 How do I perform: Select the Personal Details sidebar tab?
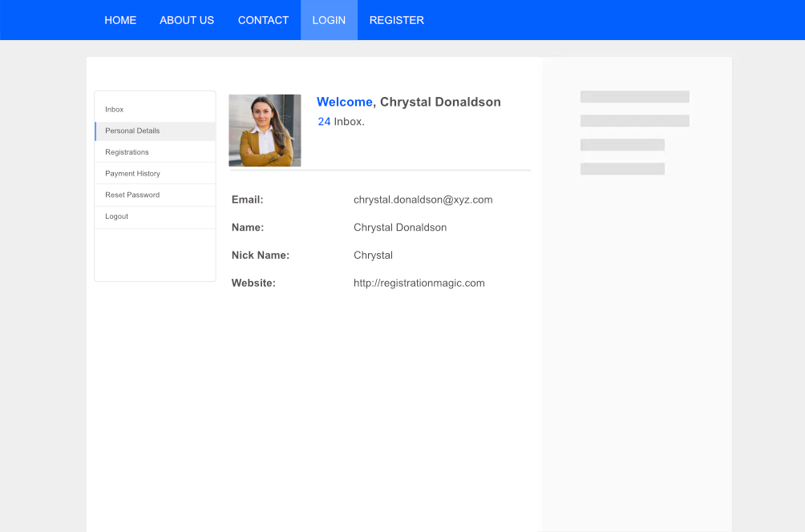click(x=132, y=131)
